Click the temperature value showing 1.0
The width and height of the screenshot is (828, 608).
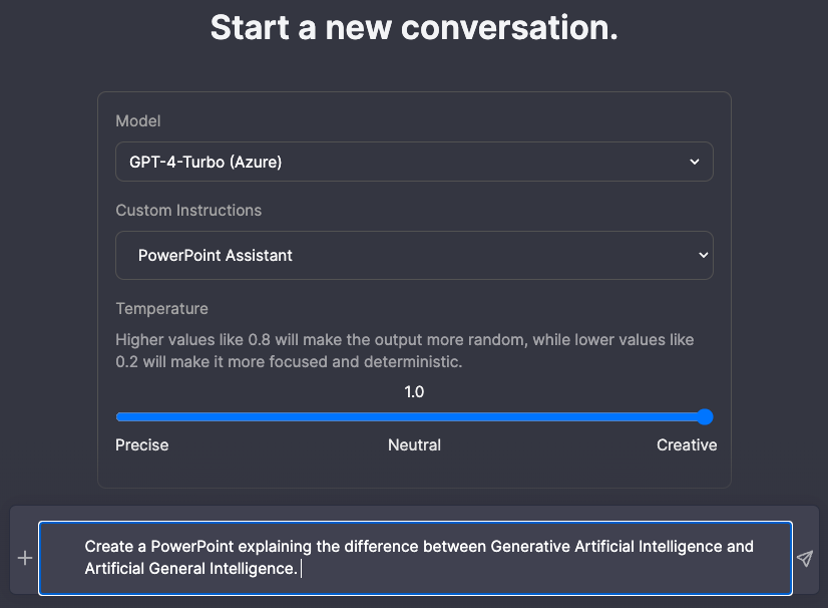(414, 391)
